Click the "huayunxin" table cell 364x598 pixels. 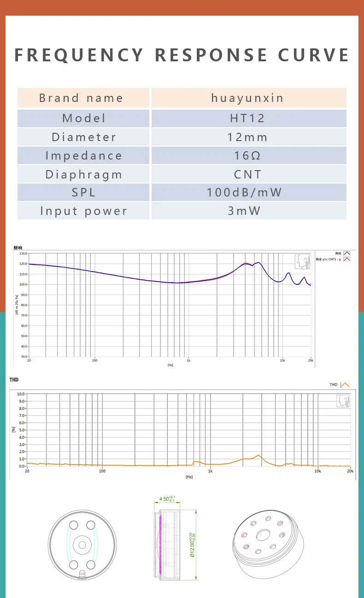tap(249, 98)
